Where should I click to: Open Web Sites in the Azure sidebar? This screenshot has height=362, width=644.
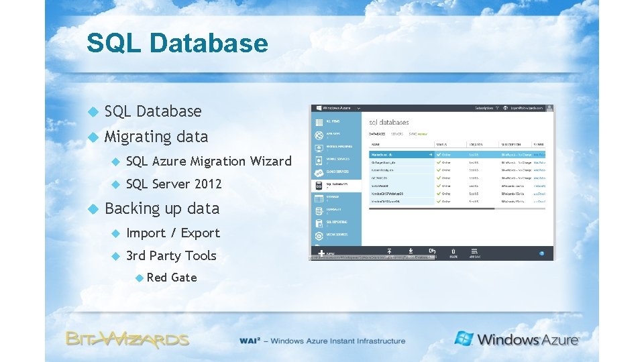coord(336,135)
